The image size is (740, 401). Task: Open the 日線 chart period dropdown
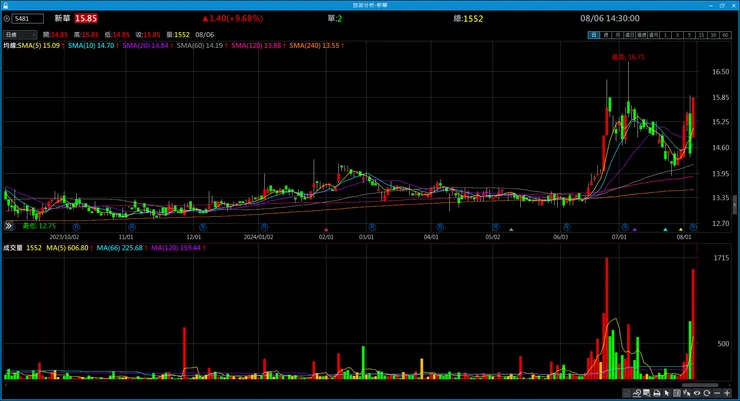click(20, 35)
